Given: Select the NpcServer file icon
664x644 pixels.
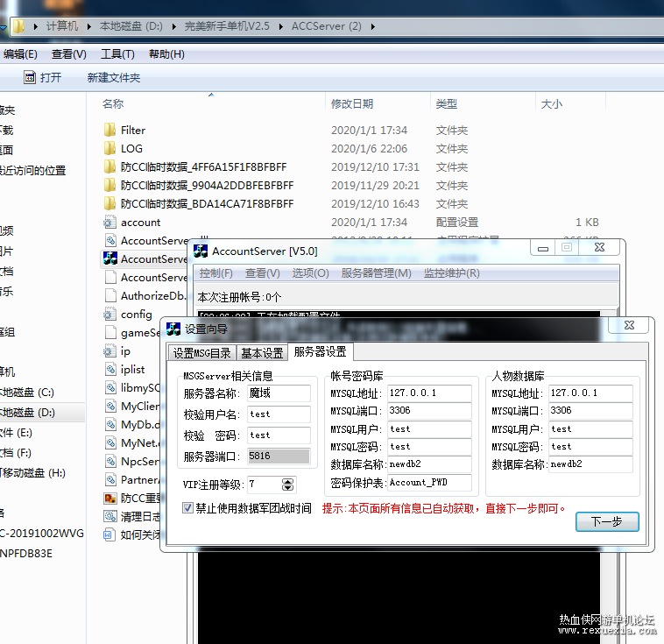Looking at the screenshot, I should pyautogui.click(x=110, y=461).
